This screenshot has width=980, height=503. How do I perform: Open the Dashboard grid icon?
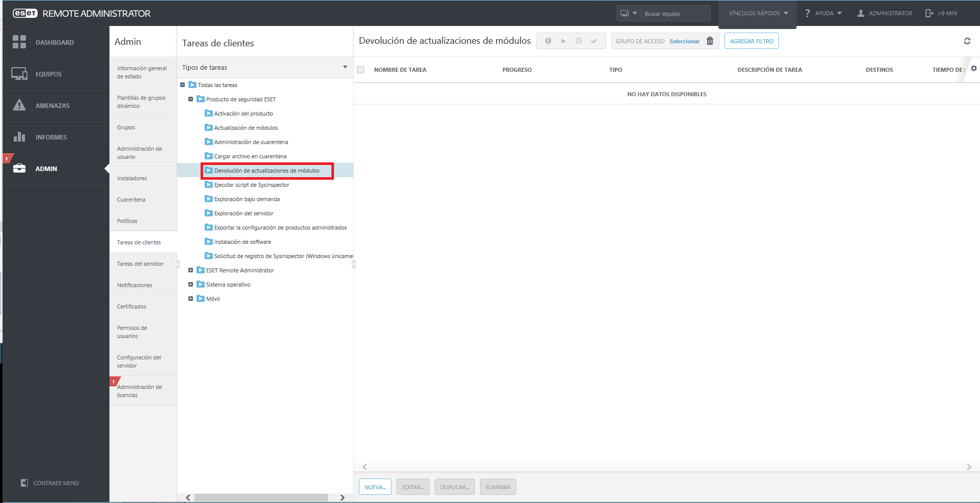pyautogui.click(x=19, y=42)
